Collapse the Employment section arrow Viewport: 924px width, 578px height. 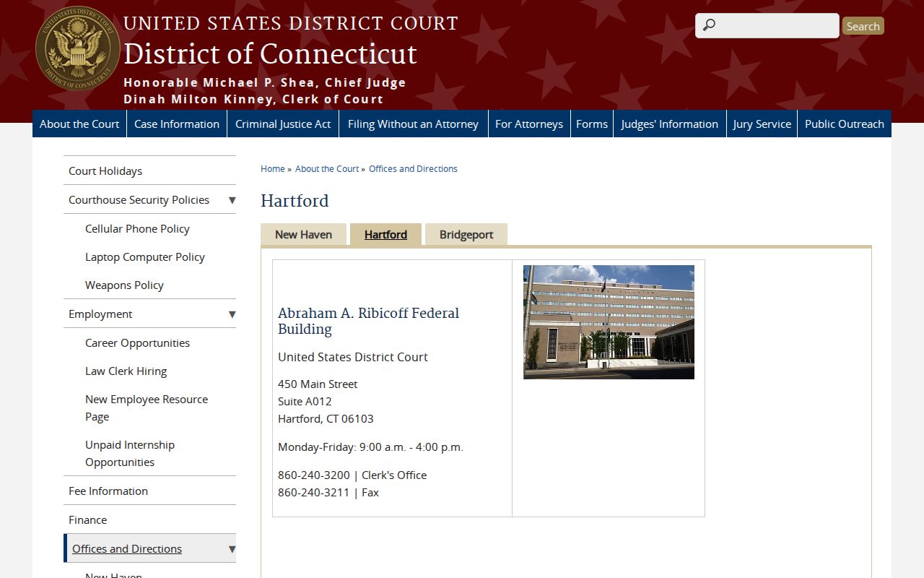coord(232,314)
